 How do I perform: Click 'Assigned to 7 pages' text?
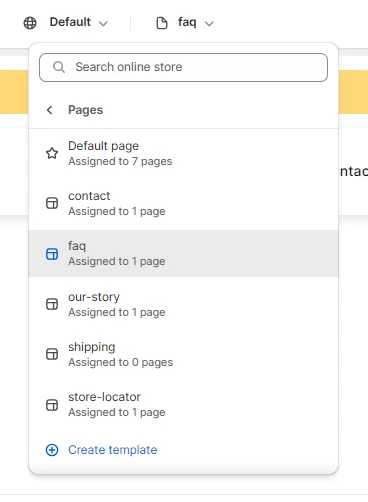click(120, 162)
